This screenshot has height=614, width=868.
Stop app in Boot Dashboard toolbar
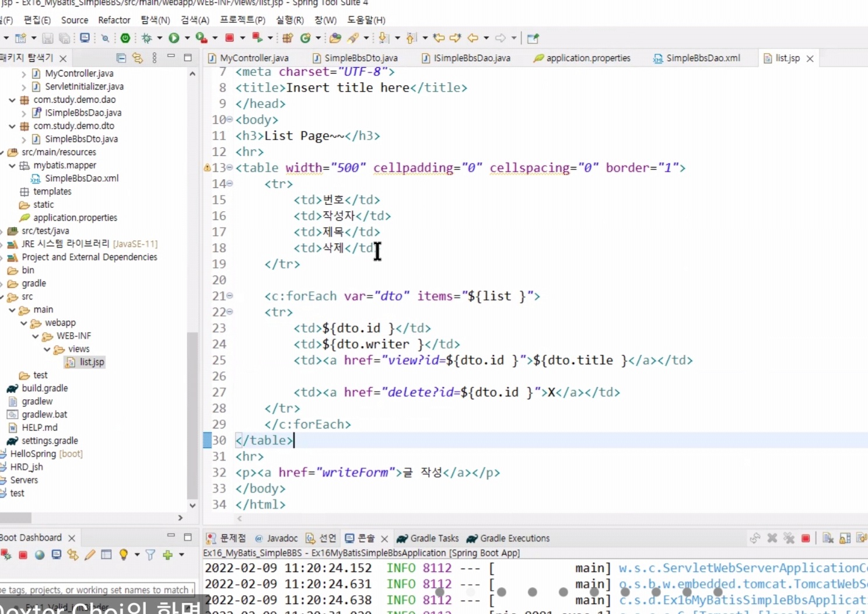point(23,555)
